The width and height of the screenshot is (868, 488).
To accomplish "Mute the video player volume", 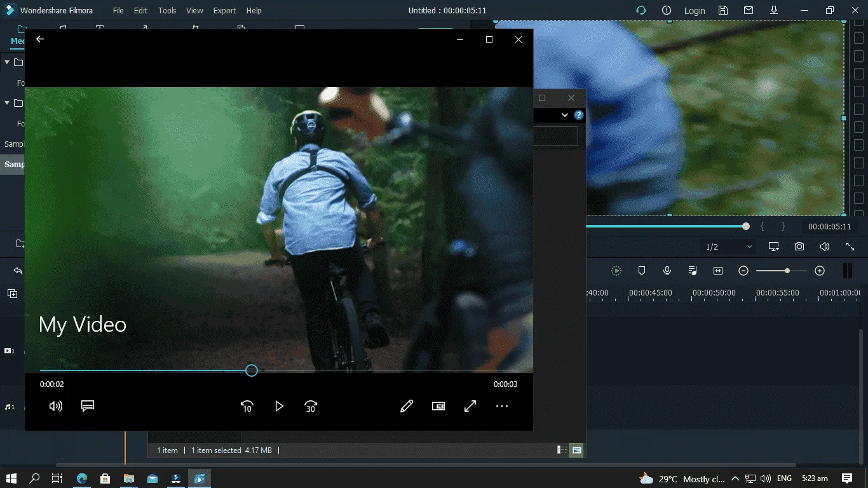I will click(x=56, y=406).
